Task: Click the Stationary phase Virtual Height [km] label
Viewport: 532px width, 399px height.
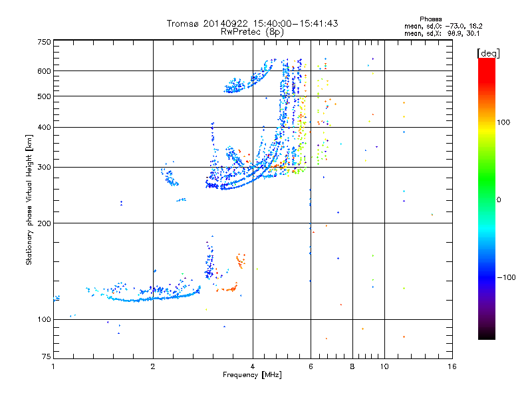Action: coord(29,199)
